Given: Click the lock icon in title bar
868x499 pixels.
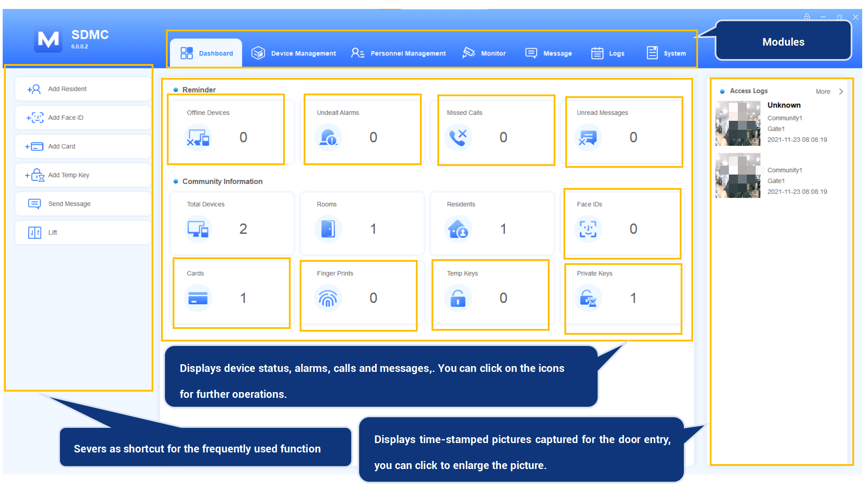Looking at the screenshot, I should click(x=807, y=17).
